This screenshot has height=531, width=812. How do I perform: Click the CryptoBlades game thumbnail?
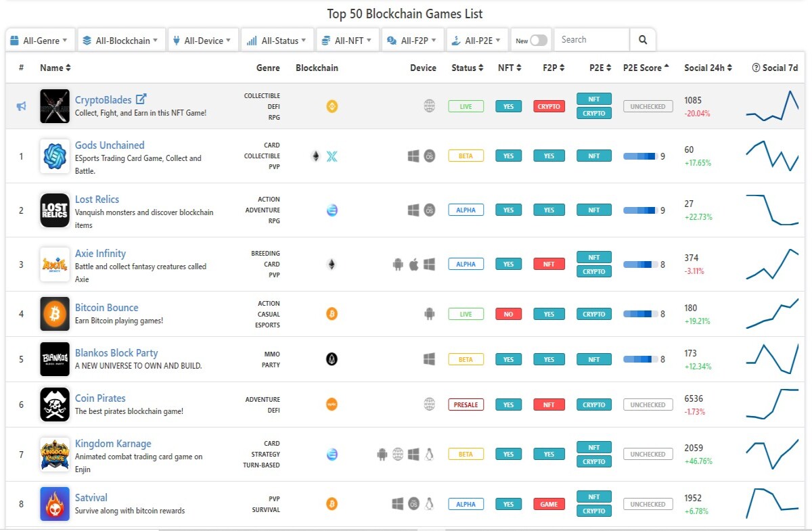pos(55,106)
